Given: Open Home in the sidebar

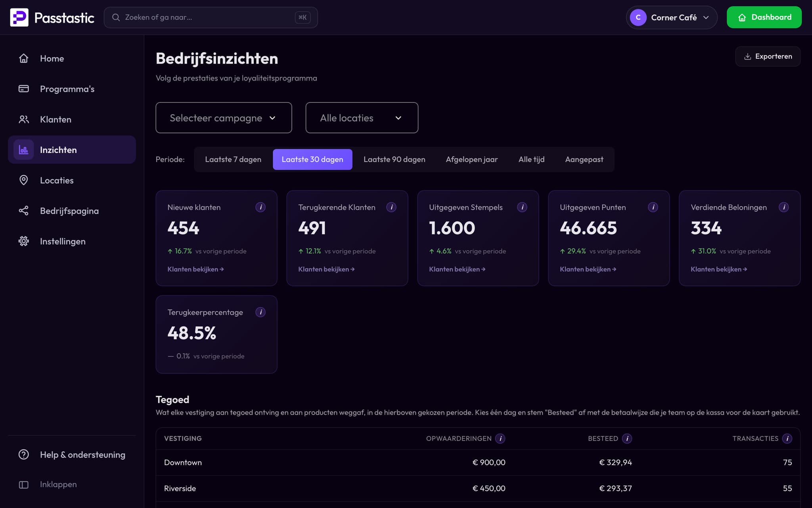Looking at the screenshot, I should tap(72, 58).
